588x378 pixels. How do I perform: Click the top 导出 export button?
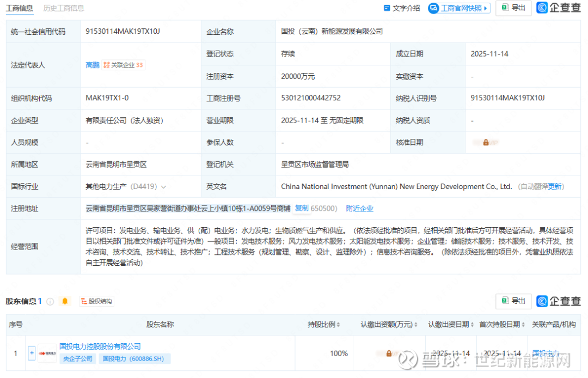tap(513, 8)
